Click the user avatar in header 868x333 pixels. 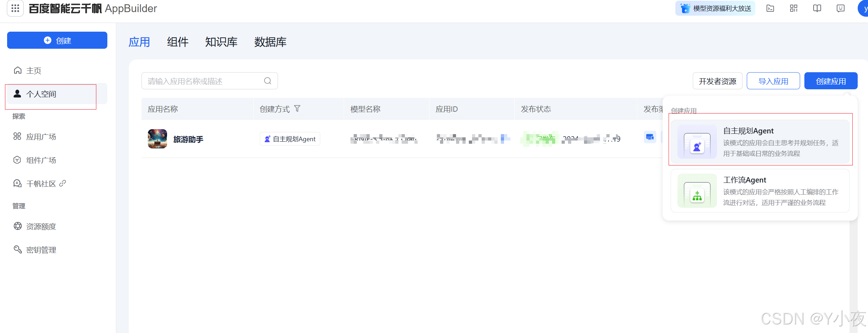pos(863,8)
